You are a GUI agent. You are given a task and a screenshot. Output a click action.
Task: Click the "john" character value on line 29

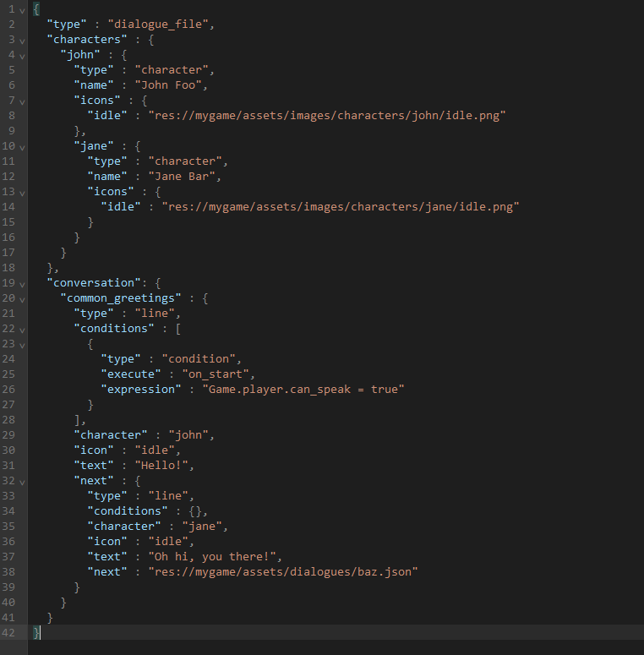(188, 435)
